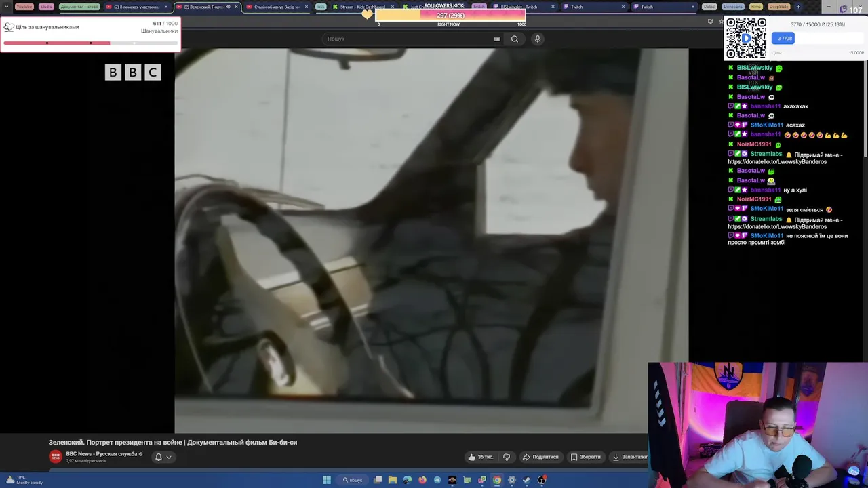
Task: Mute the Зеленский tab via speaker icon
Action: pyautogui.click(x=228, y=7)
